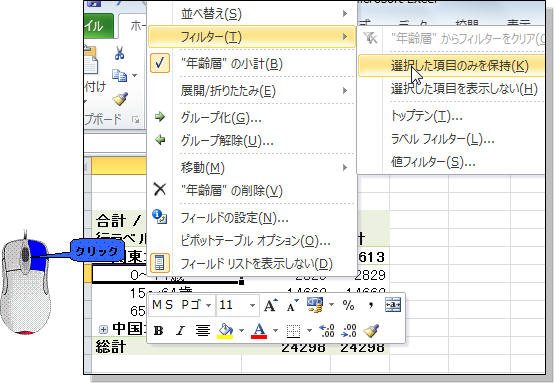Click the merge and center icon
The width and height of the screenshot is (554, 383).
393,305
